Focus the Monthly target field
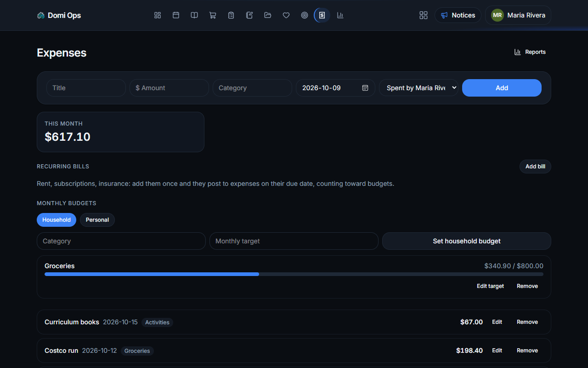Image resolution: width=588 pixels, height=368 pixels. click(294, 241)
